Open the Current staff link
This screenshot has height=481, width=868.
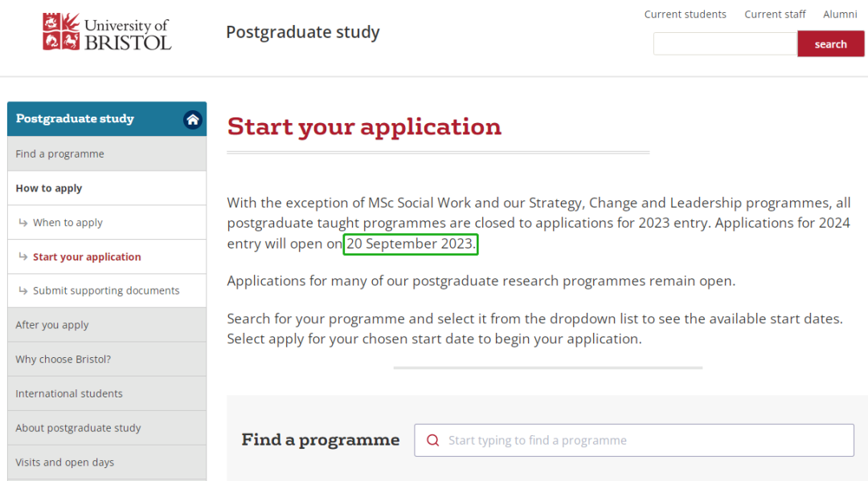(x=775, y=14)
